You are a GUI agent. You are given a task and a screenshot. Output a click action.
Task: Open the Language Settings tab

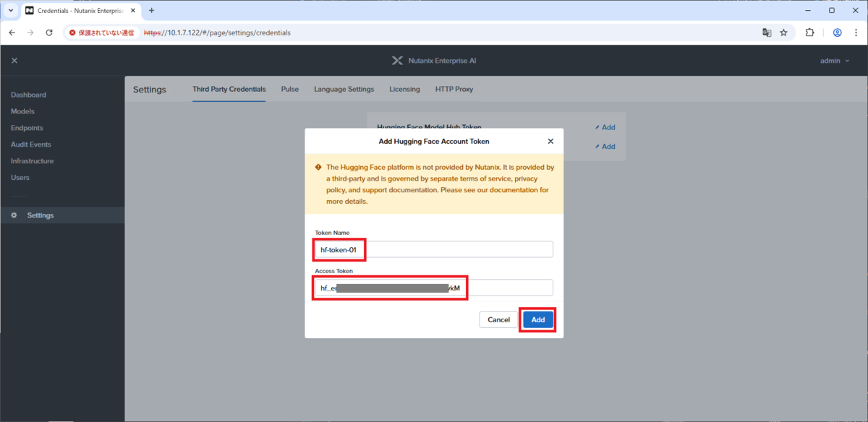pyautogui.click(x=344, y=90)
